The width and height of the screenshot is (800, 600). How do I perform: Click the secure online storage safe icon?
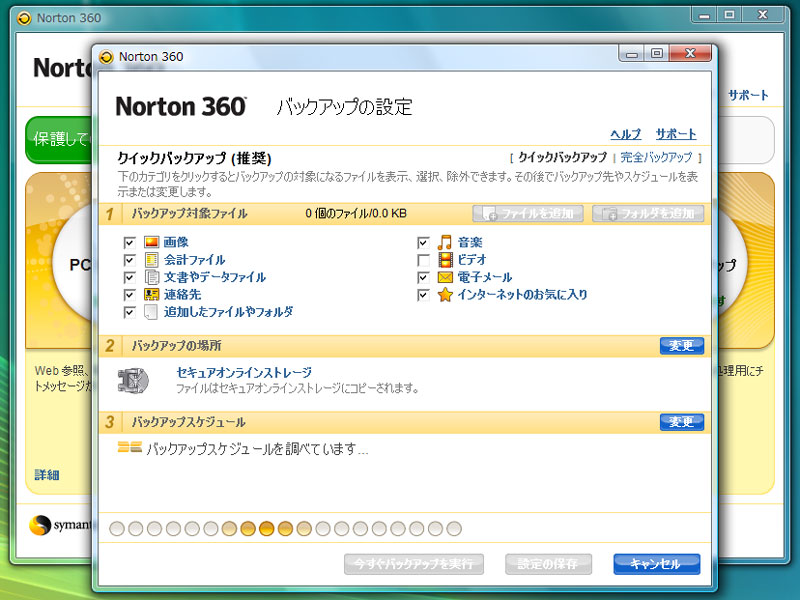[x=134, y=381]
